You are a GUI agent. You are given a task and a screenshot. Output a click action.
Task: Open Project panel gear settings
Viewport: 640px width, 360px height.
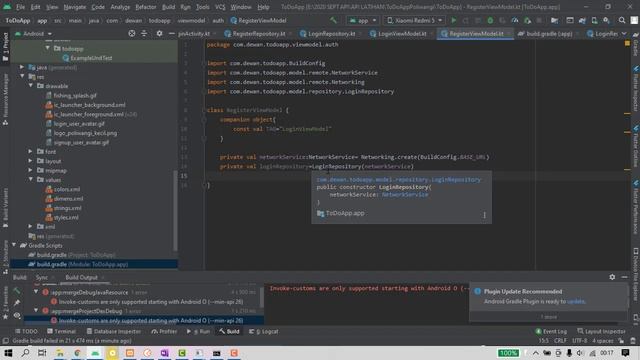(159, 33)
